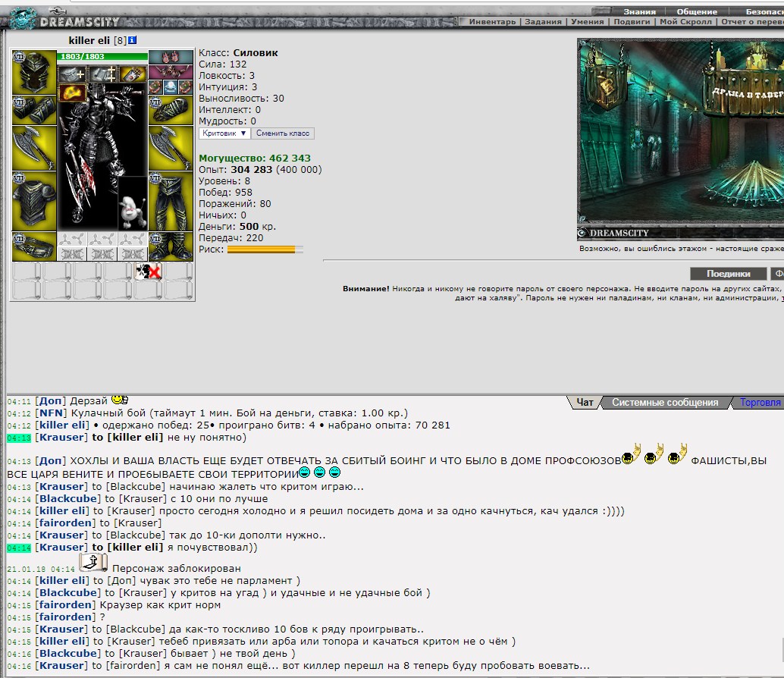The height and width of the screenshot is (678, 784).
Task: Click the yellow card buff icon
Action: [x=133, y=74]
